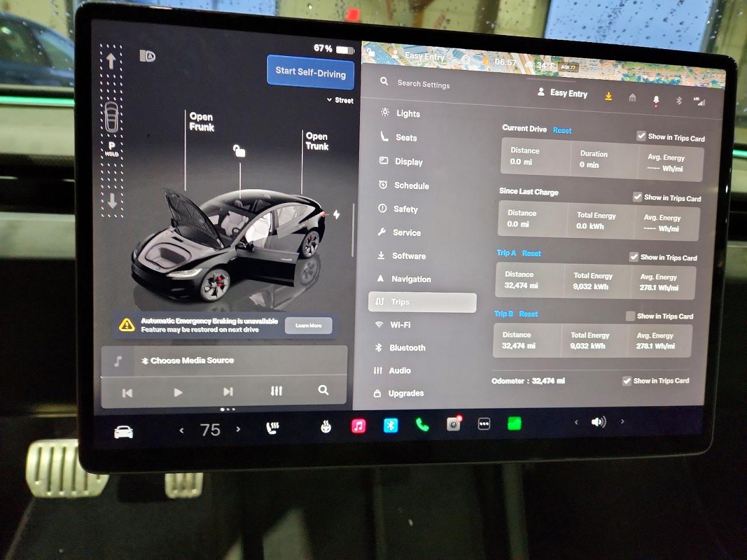
Task: Toggle Since Last Charge Show in Trips Card
Action: (637, 197)
